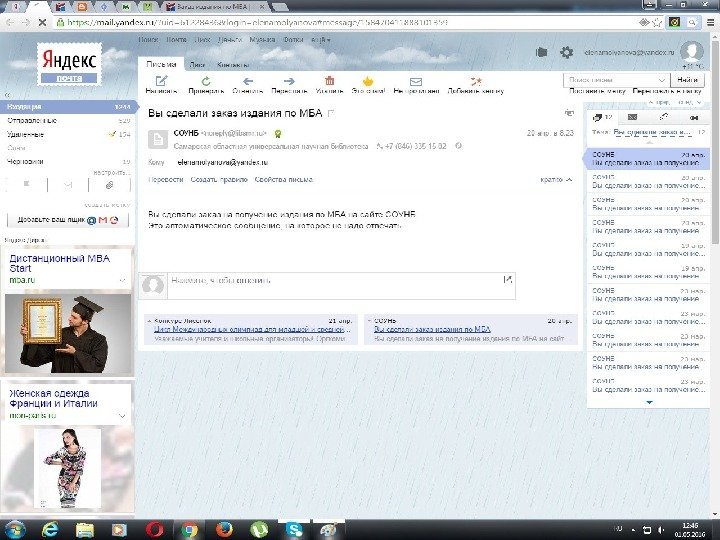Bookmark page with star in address bar
This screenshot has width=720, height=540.
click(x=657, y=22)
